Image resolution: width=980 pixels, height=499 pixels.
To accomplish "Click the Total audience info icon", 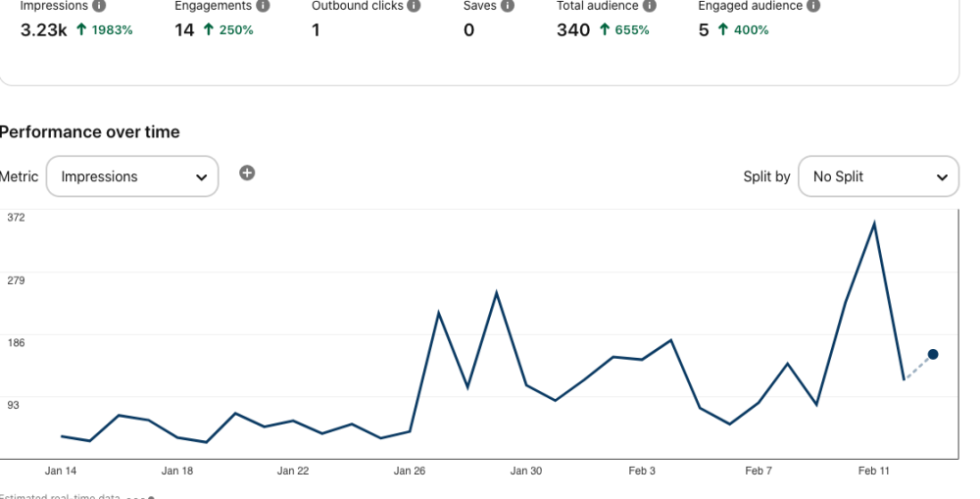I will pyautogui.click(x=650, y=6).
